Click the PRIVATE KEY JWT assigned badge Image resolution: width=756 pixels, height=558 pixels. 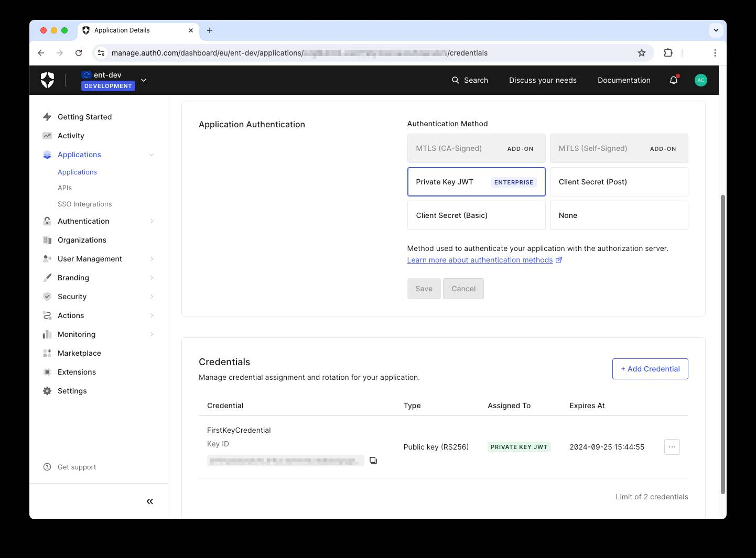(519, 447)
